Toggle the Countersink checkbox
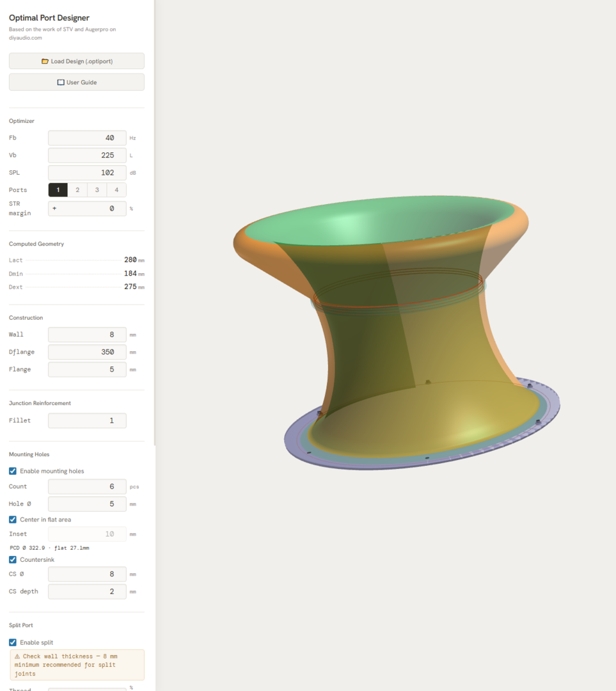 (x=13, y=560)
